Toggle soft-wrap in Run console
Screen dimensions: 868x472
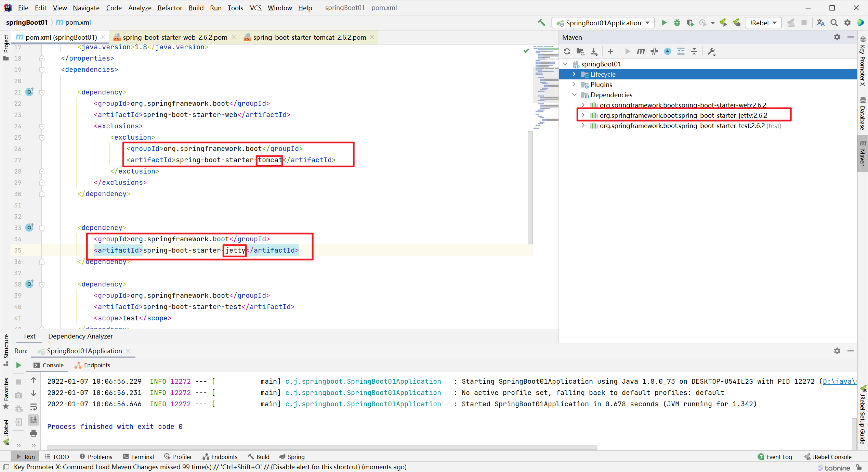[34, 407]
